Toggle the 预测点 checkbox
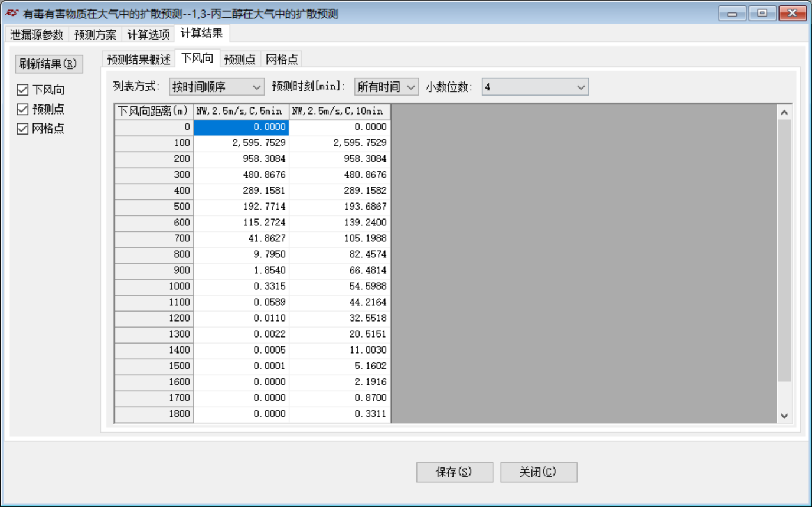Image resolution: width=812 pixels, height=507 pixels. [x=22, y=109]
